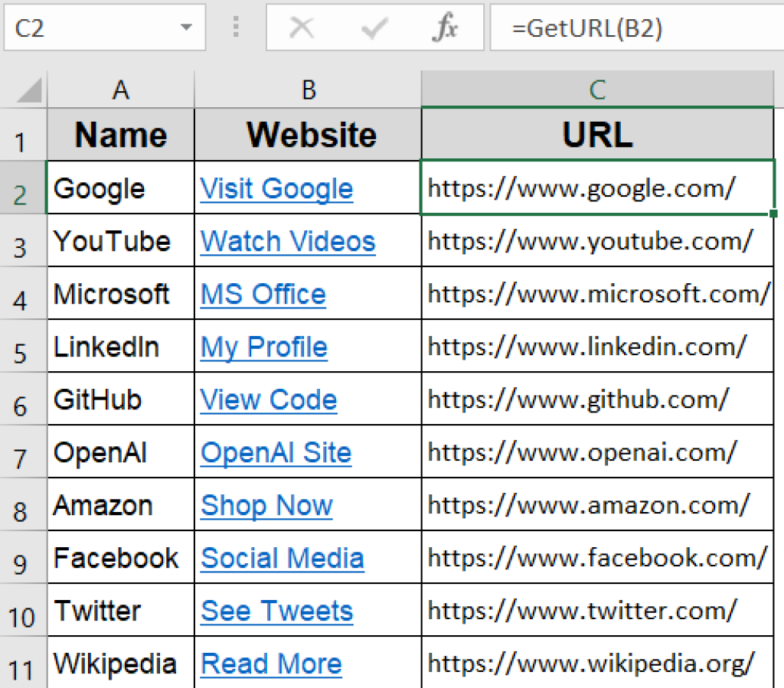Click the View Code hyperlink
The width and height of the screenshot is (784, 688).
pyautogui.click(x=268, y=399)
